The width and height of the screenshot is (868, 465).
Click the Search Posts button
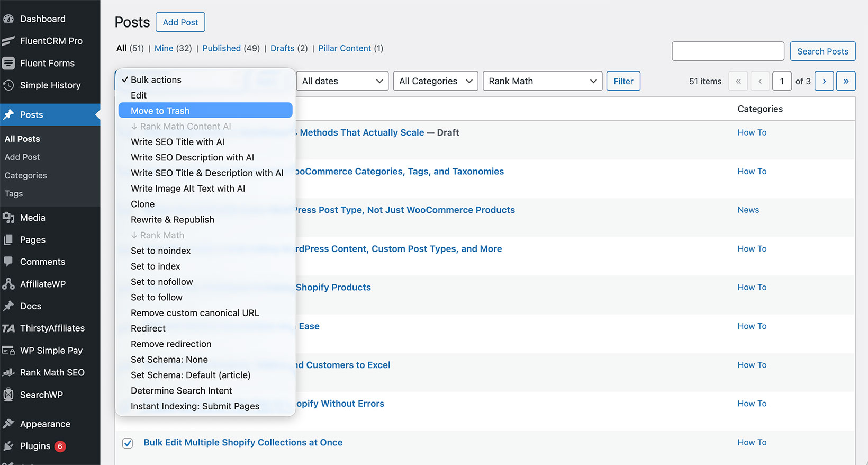click(x=822, y=51)
